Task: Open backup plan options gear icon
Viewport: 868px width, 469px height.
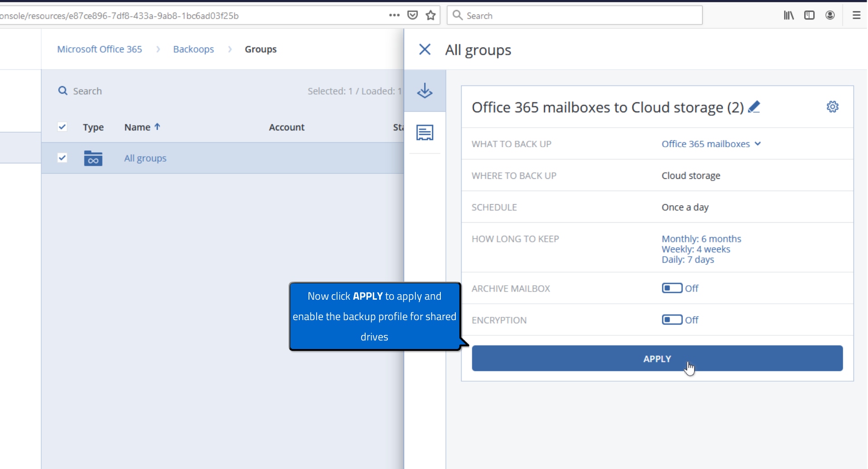Action: pos(832,107)
